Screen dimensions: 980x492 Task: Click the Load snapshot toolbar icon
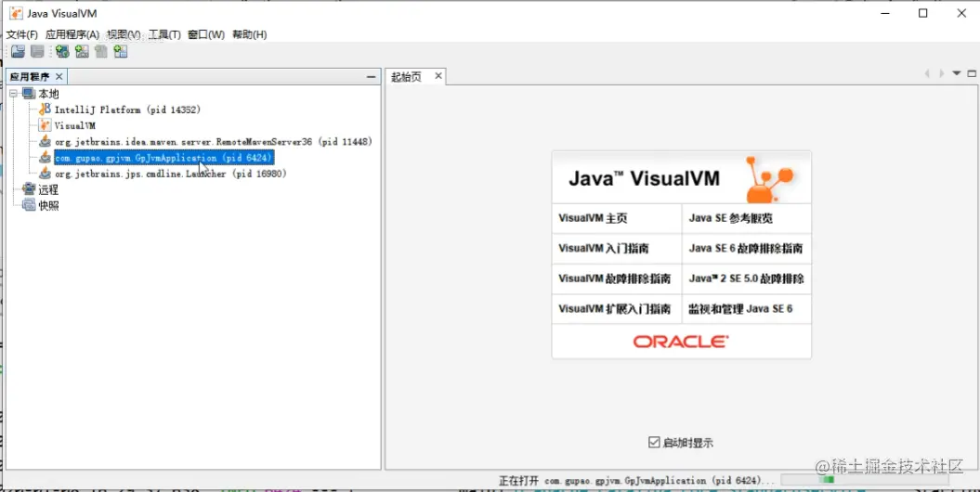coord(19,52)
